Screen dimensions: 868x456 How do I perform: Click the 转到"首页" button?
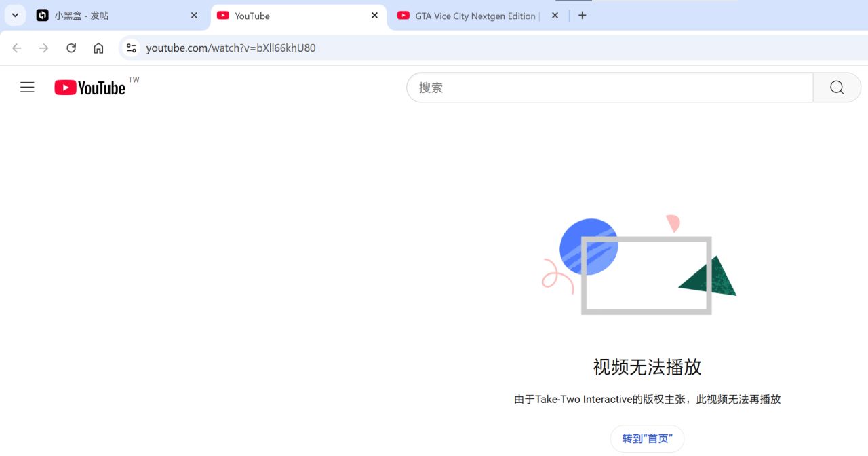click(648, 438)
